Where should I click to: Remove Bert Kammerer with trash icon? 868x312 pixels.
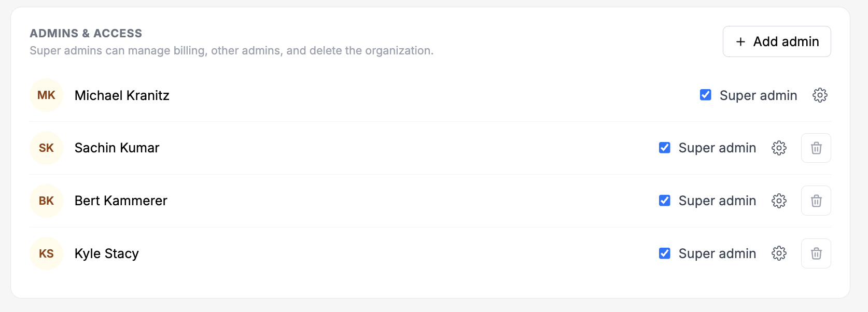[x=816, y=201]
